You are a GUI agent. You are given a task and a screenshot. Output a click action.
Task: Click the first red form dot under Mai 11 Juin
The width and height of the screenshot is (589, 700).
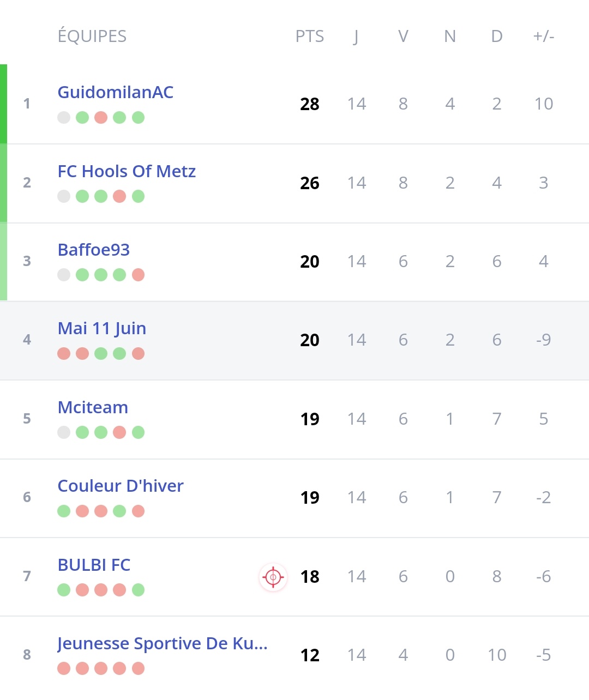click(64, 354)
